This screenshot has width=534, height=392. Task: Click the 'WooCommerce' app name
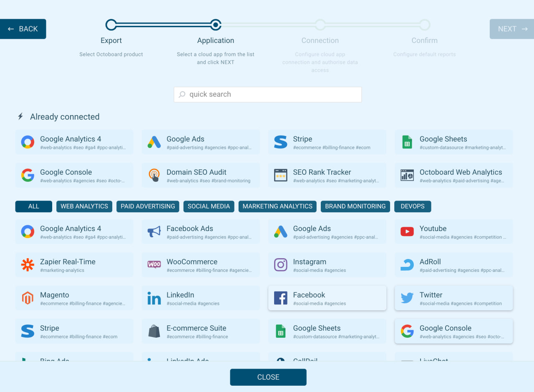192,262
